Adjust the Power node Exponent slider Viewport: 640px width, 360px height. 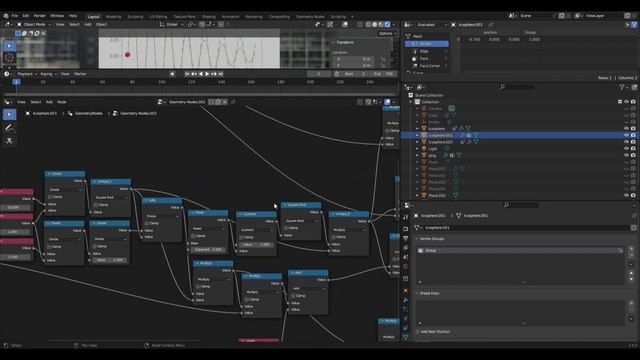click(x=209, y=249)
